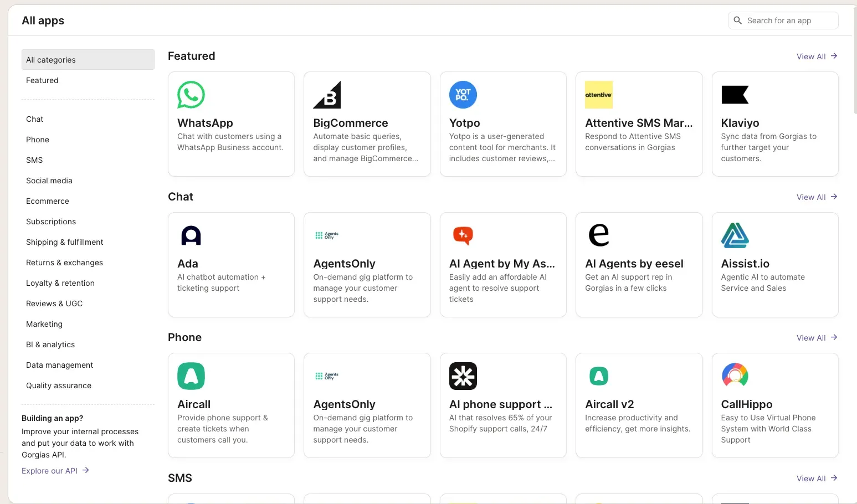Open the Aircall app title
This screenshot has height=504, width=857.
[x=194, y=404]
